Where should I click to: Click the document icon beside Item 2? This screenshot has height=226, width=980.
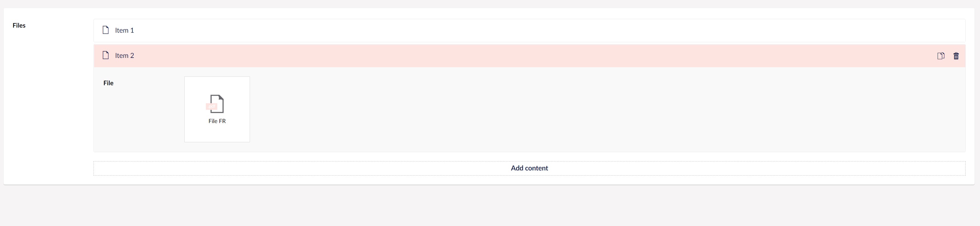(x=105, y=55)
